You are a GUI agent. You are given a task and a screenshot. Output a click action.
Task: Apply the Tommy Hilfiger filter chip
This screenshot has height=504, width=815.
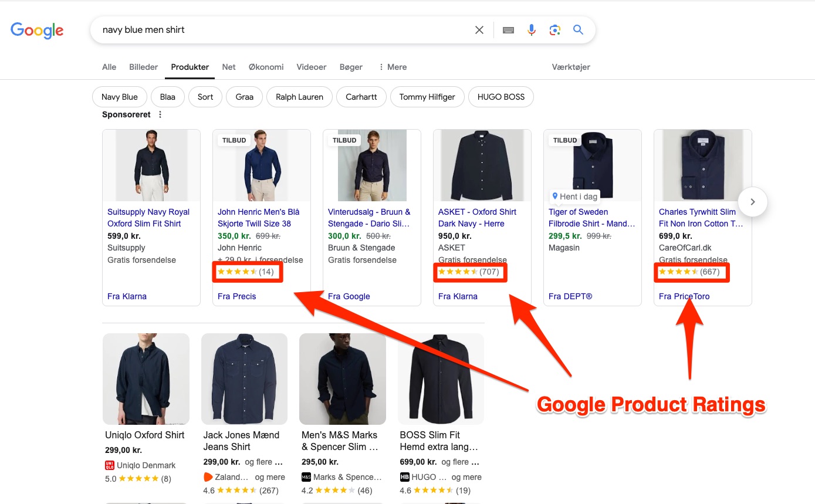[427, 97]
